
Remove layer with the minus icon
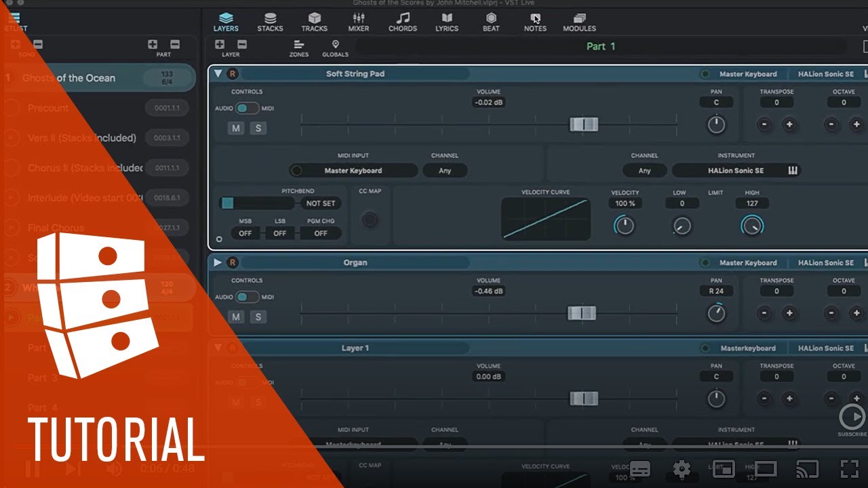coord(242,45)
